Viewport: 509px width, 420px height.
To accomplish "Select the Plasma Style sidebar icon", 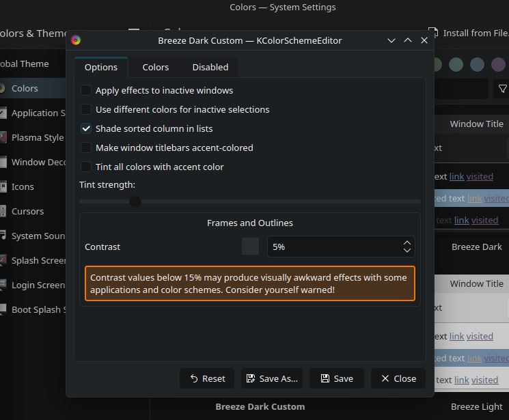I will point(3,137).
